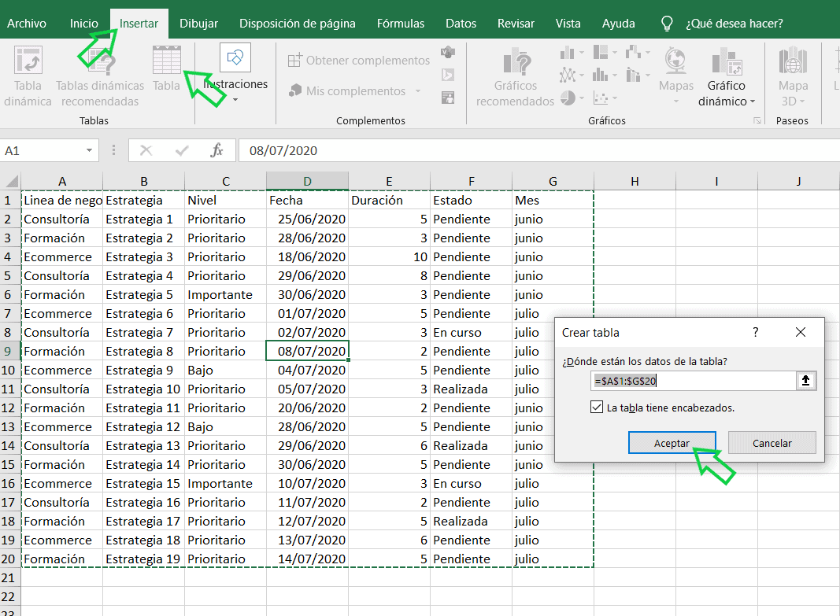Click the Tabla dinámica button
This screenshot has height=616, width=840.
click(x=28, y=76)
